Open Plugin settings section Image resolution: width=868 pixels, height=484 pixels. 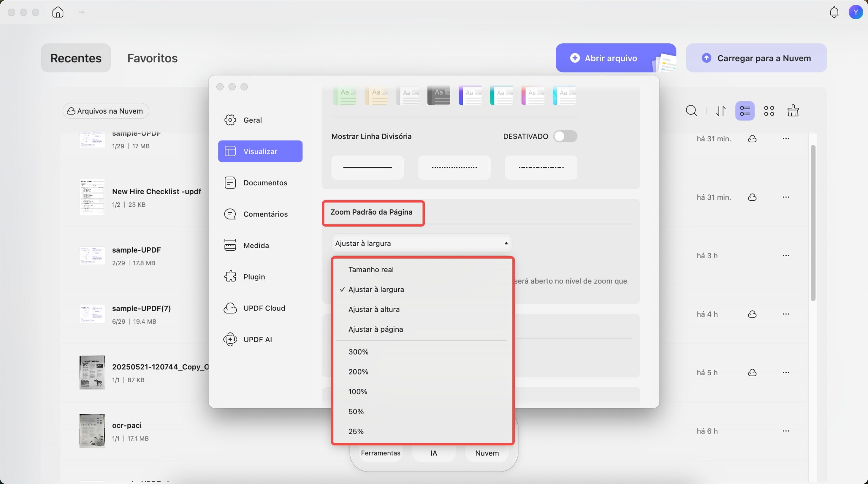click(260, 277)
